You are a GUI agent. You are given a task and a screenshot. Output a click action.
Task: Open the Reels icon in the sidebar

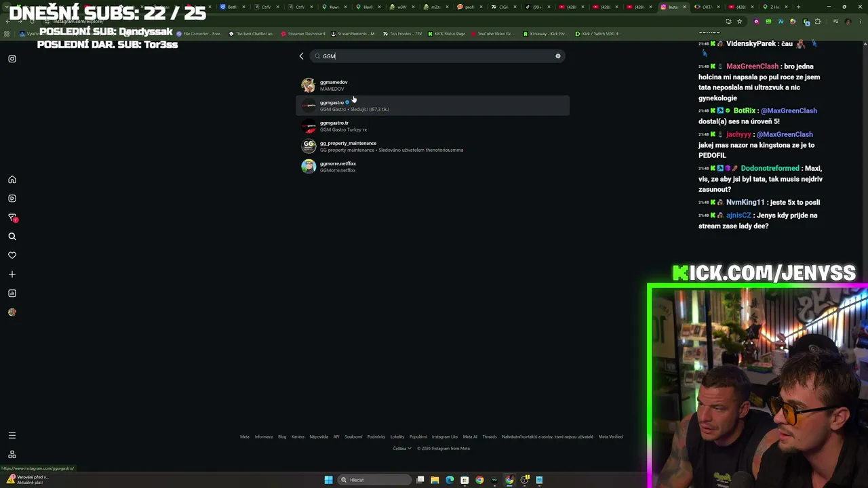12,199
